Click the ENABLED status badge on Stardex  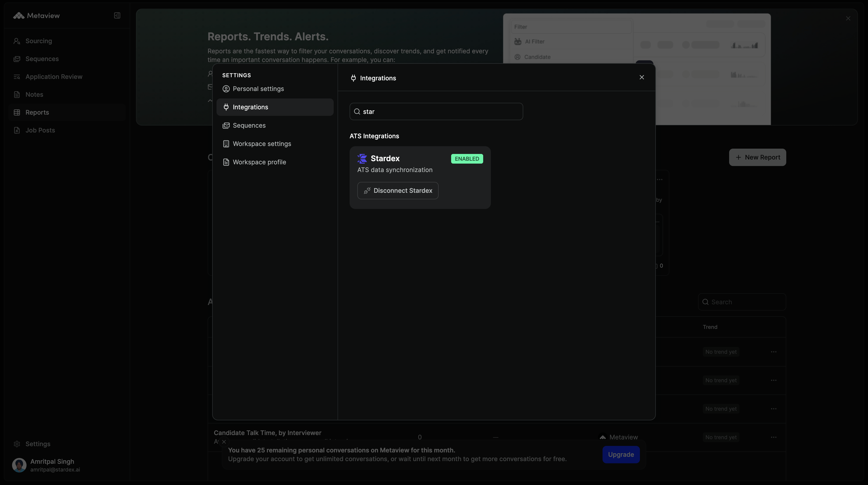pyautogui.click(x=467, y=159)
